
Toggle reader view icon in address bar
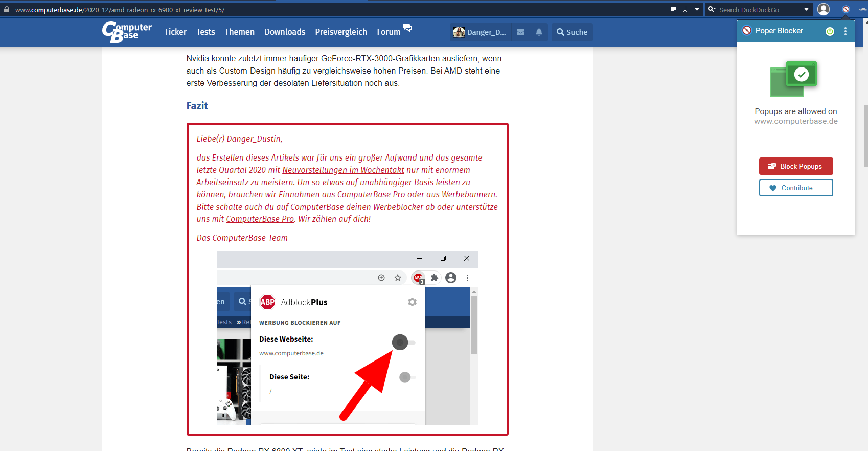pos(673,9)
